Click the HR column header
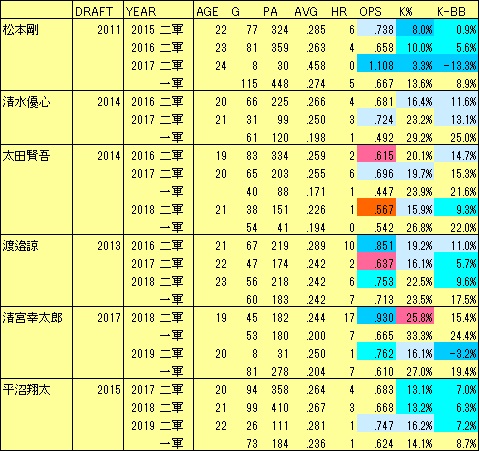The width and height of the screenshot is (479, 451). point(339,12)
